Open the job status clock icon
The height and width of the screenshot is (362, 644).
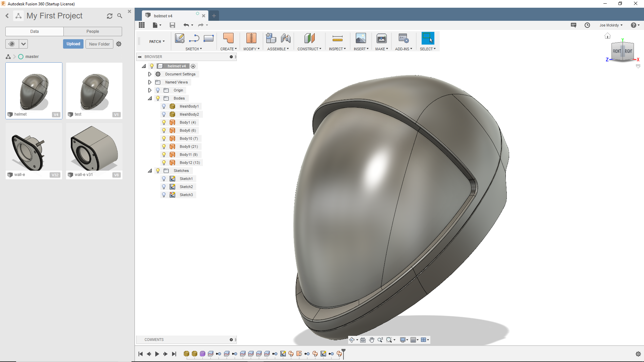[x=587, y=25]
